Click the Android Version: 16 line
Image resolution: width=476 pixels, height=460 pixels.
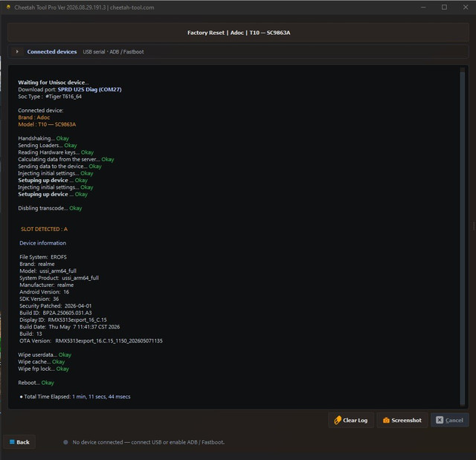point(45,292)
